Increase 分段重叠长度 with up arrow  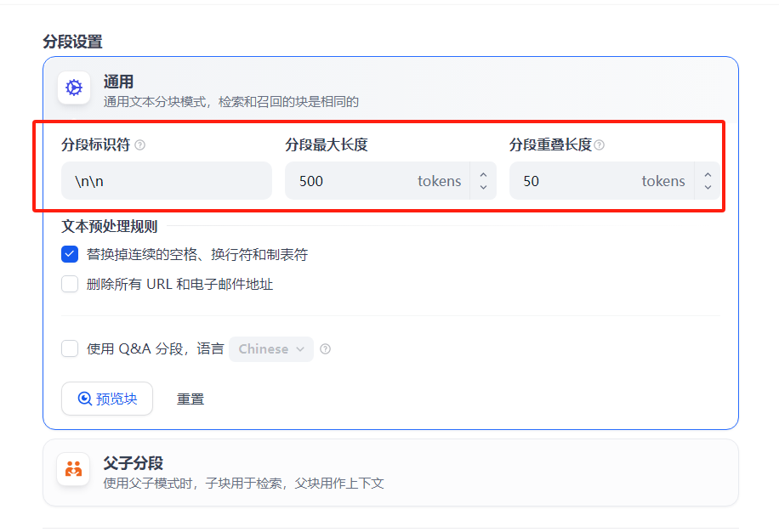[708, 174]
